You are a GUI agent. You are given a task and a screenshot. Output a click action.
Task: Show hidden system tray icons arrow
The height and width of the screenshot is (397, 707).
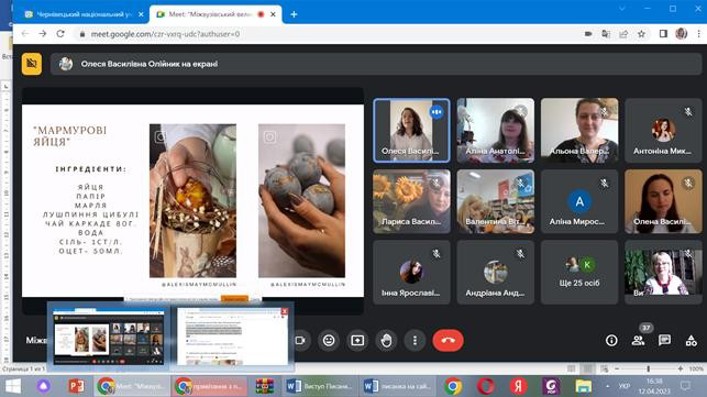(x=608, y=386)
